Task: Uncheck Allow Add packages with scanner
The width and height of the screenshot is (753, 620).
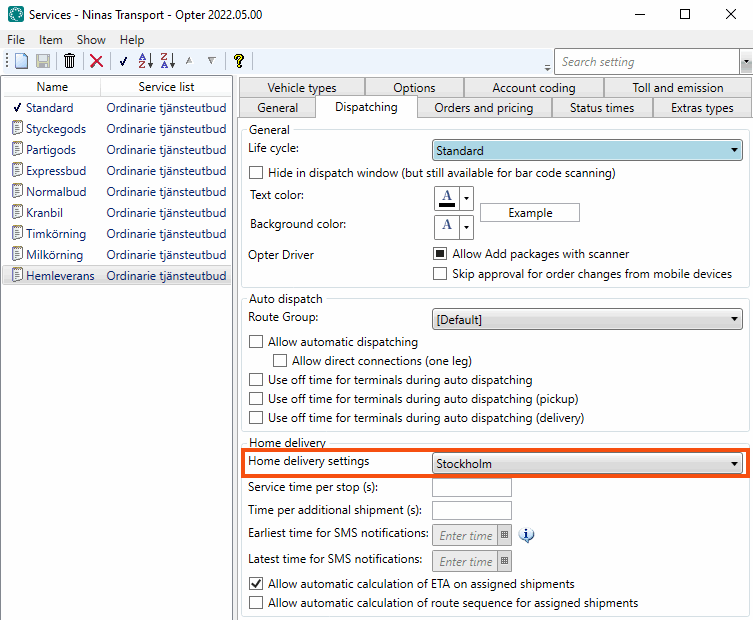Action: 440,254
